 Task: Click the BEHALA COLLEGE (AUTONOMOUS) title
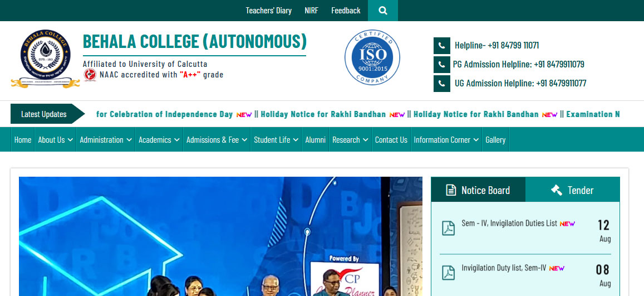(195, 41)
